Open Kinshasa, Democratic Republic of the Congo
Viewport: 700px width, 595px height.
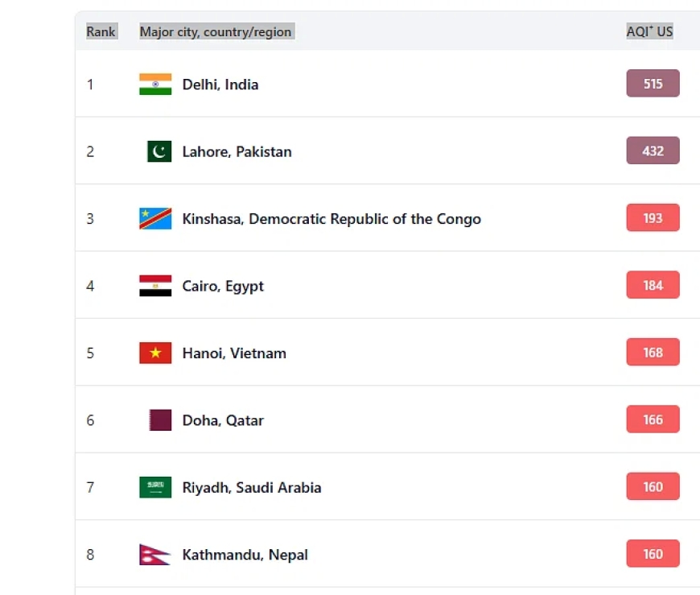[331, 219]
